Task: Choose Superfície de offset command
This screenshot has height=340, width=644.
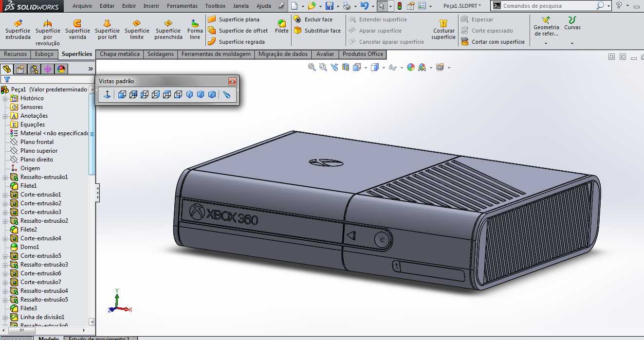Action: 238,31
